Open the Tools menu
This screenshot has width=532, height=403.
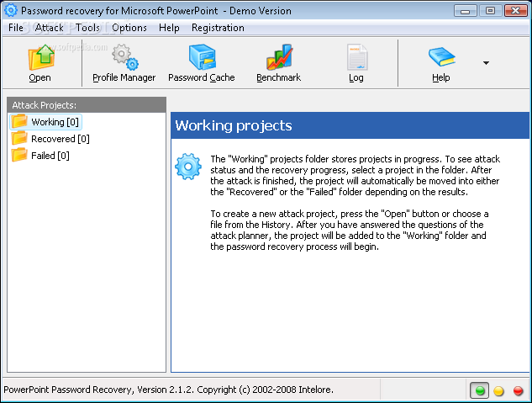[87, 28]
